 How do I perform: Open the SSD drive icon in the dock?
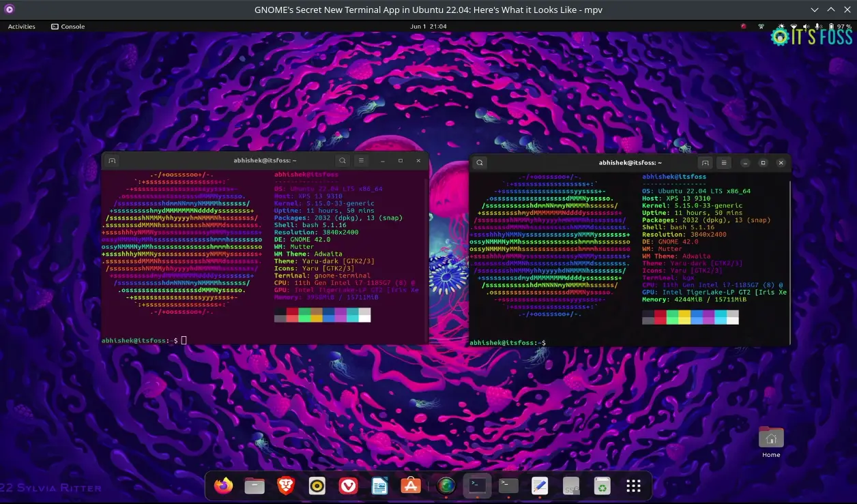pos(571,486)
